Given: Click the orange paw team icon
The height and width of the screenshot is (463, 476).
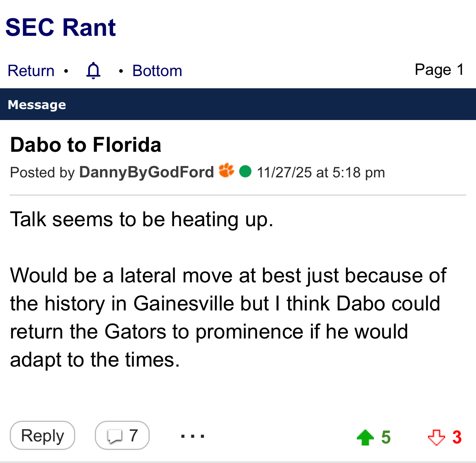Looking at the screenshot, I should 226,170.
